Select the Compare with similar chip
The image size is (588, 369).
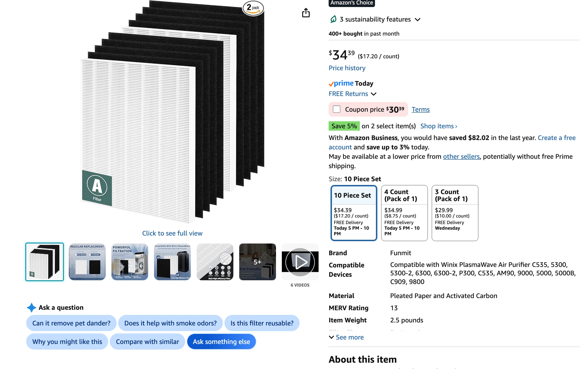(x=147, y=341)
